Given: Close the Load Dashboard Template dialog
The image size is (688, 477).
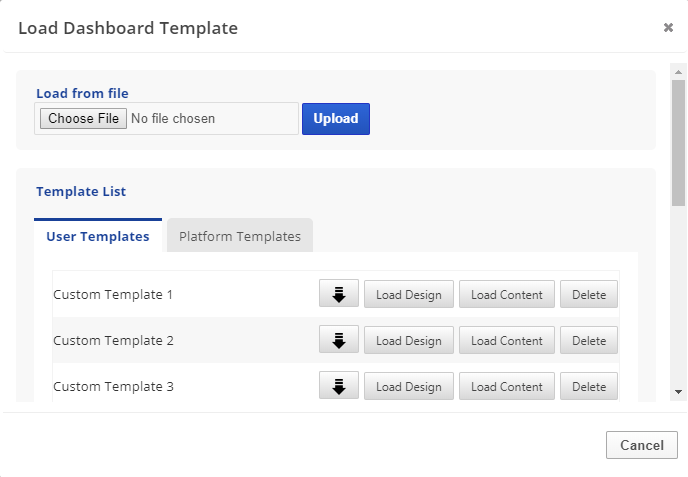Looking at the screenshot, I should coord(668,28).
